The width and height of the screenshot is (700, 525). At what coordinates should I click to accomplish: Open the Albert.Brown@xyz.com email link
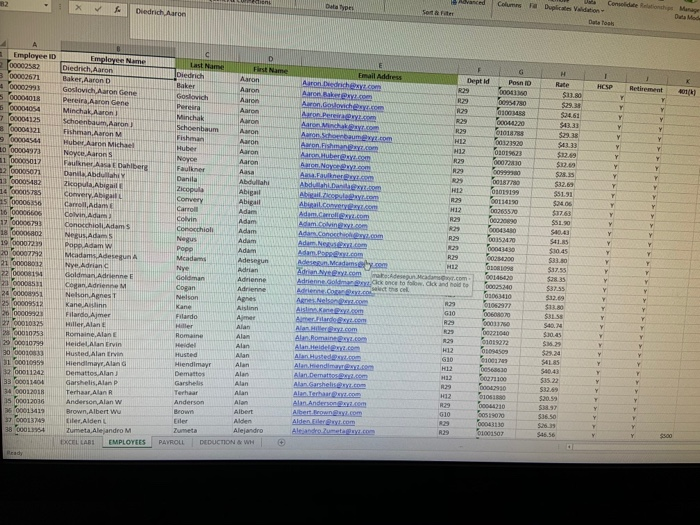coord(327,412)
